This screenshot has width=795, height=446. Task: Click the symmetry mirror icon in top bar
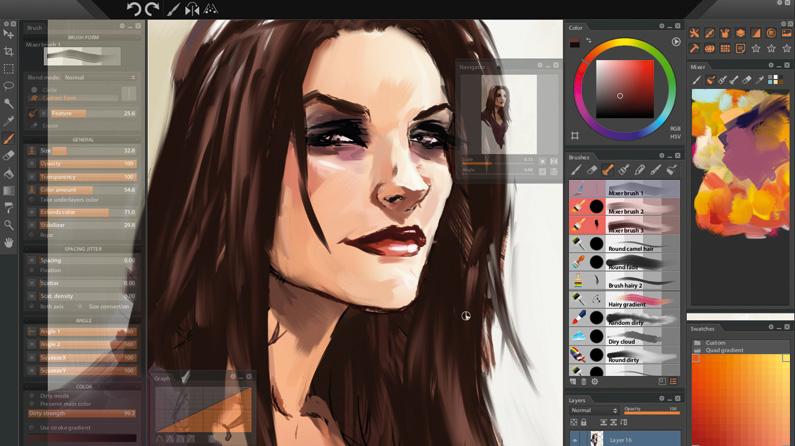pyautogui.click(x=192, y=9)
